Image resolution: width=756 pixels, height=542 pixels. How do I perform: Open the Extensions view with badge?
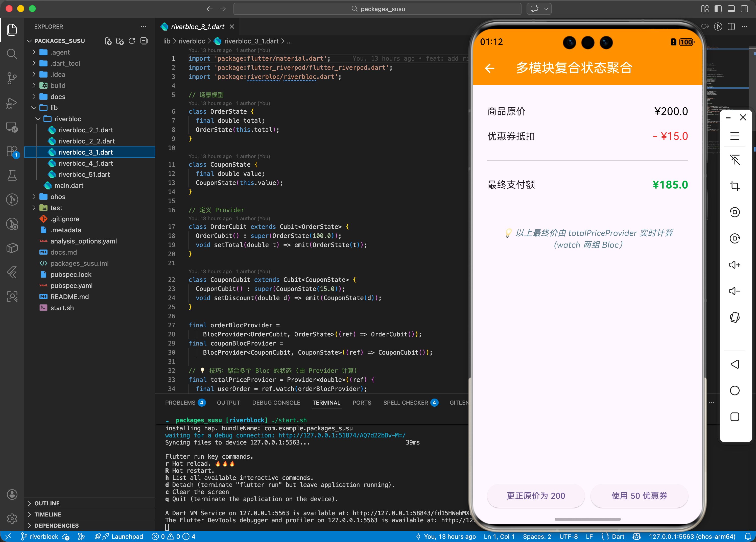12,152
